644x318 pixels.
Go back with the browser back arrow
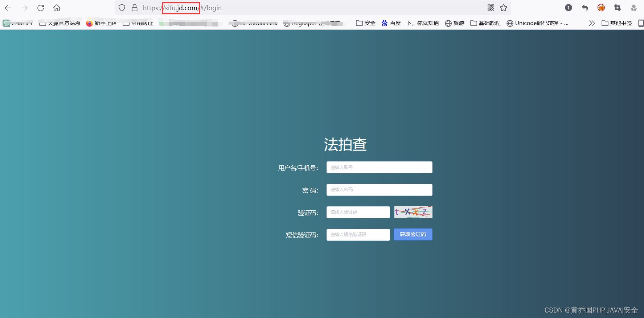tap(8, 8)
